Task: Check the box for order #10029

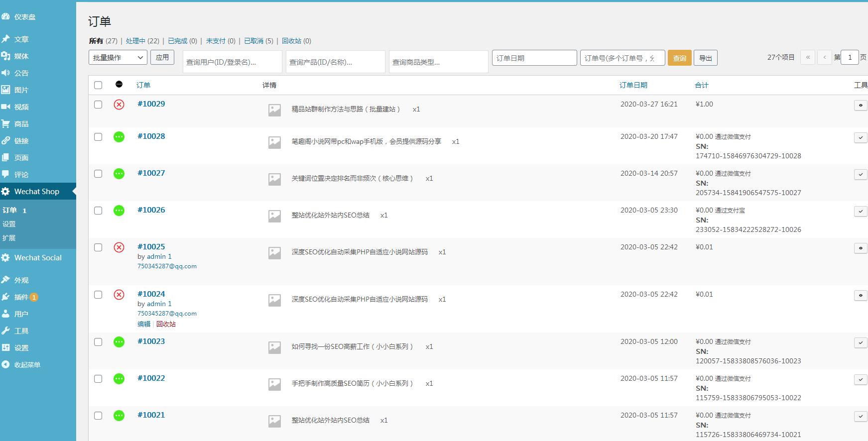Action: tap(98, 105)
